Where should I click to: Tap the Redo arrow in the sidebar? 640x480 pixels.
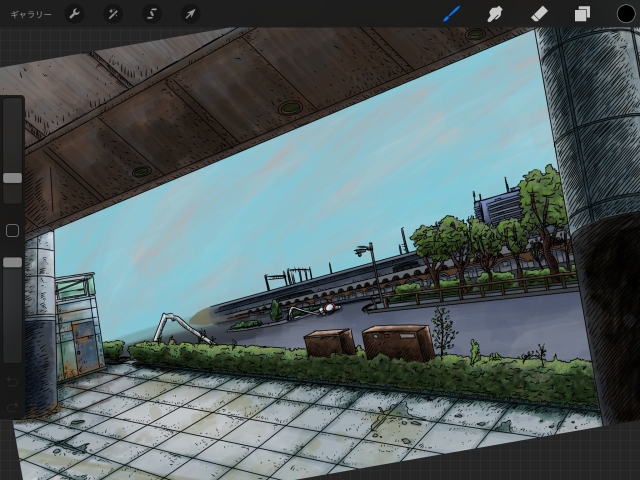12,407
